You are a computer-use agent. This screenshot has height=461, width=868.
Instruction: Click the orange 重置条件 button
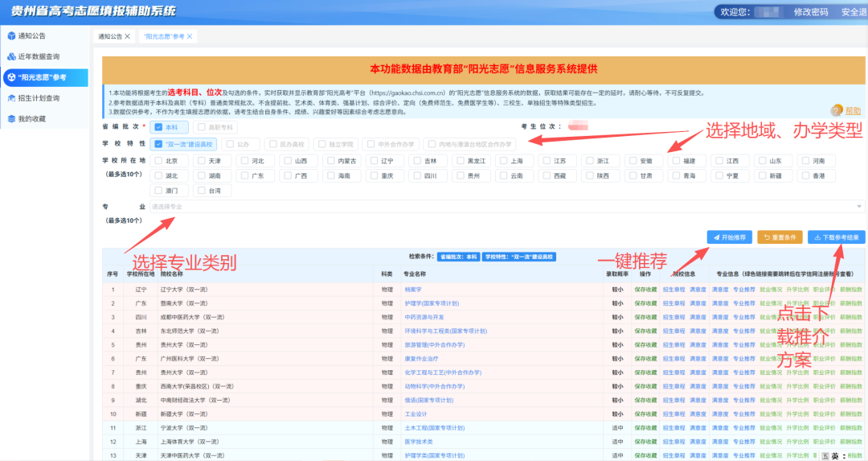click(780, 237)
